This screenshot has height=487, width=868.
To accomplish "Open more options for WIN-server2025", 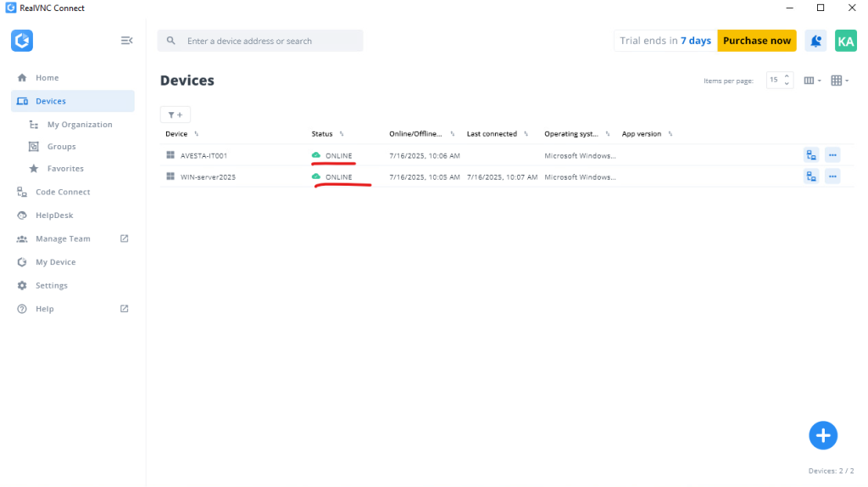I will [832, 176].
